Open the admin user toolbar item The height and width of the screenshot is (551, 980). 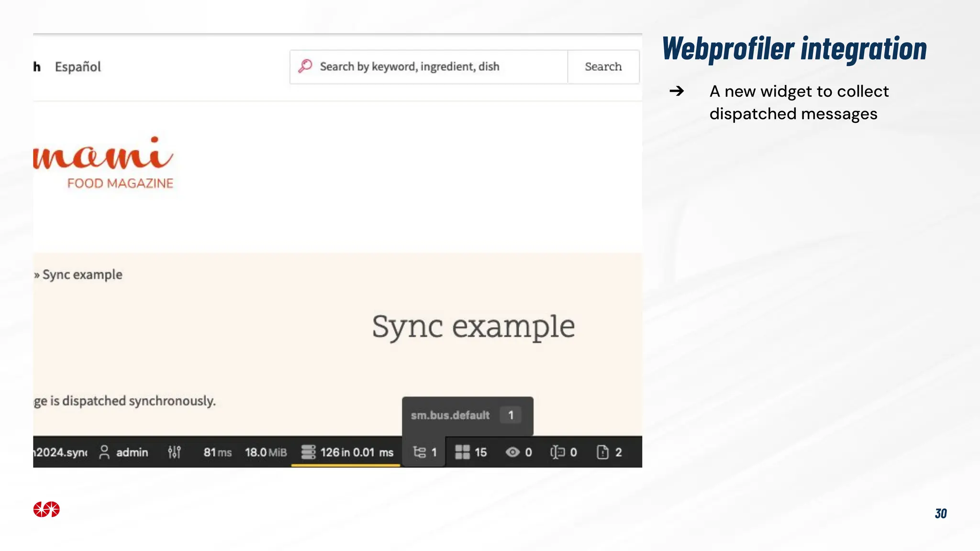click(123, 452)
